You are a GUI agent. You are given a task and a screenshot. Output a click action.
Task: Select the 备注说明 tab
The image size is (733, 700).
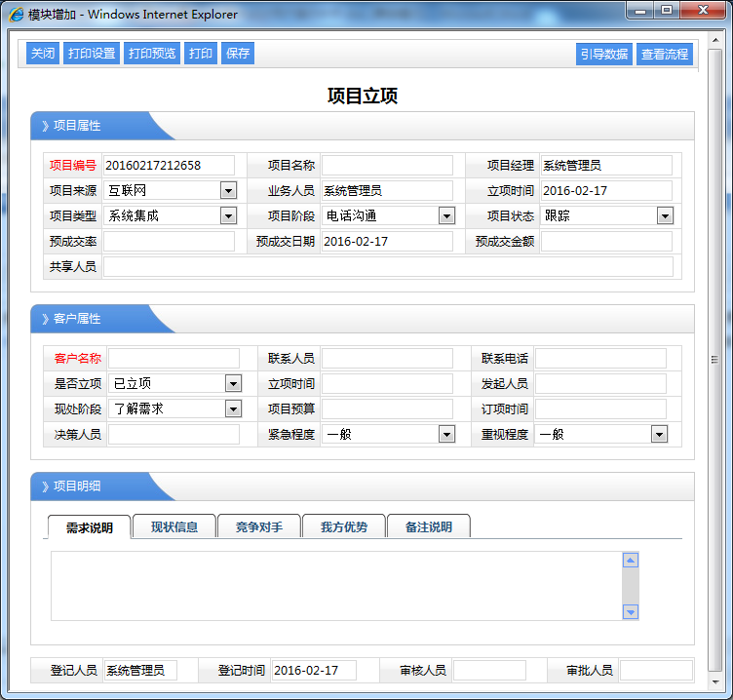click(428, 527)
